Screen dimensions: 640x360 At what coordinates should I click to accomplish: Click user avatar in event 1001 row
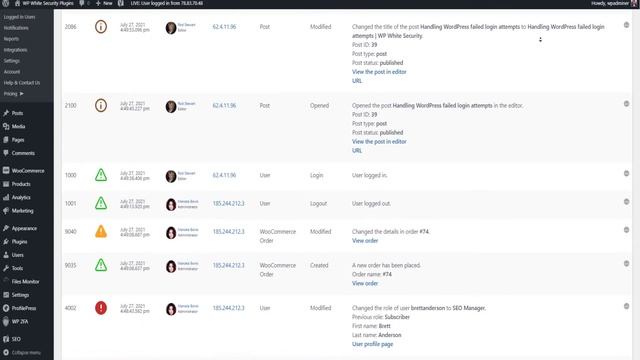pyautogui.click(x=171, y=204)
